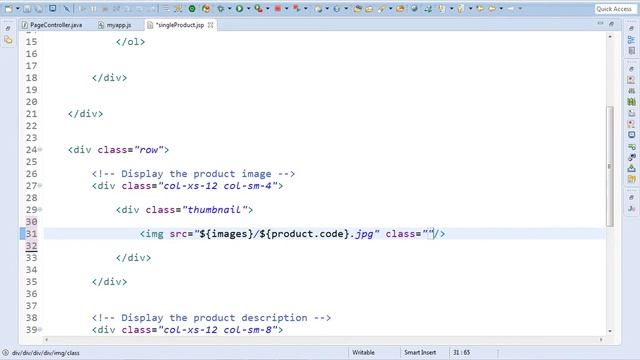The width and height of the screenshot is (640, 360).
Task: Click the green circle server icon in toolbar
Action: (192, 9)
